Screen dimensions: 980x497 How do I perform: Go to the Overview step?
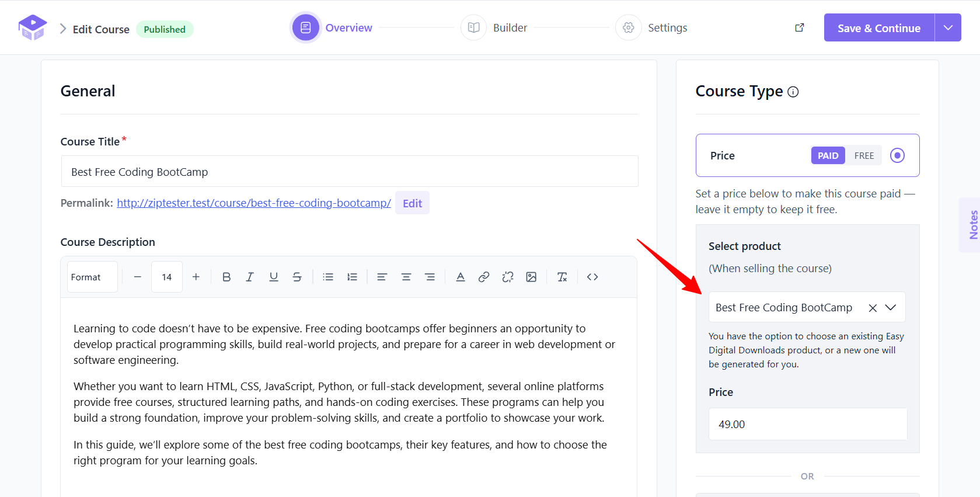(332, 27)
